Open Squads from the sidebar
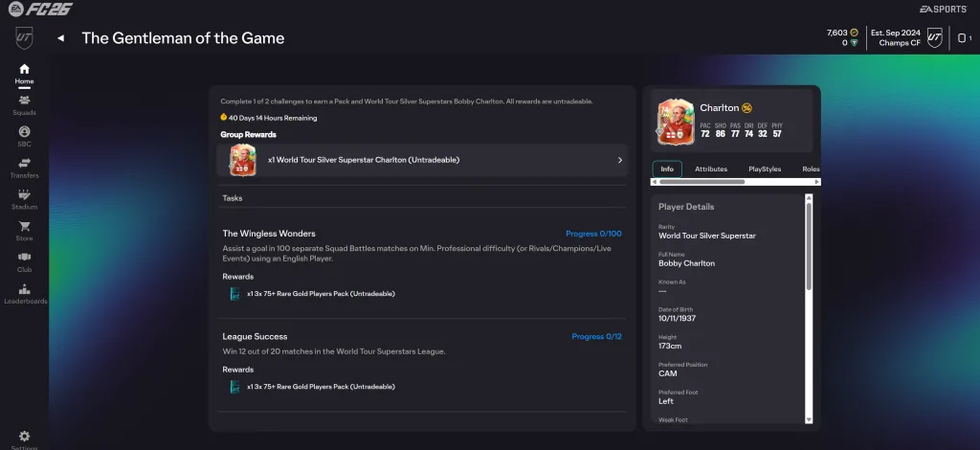The image size is (980, 450). tap(24, 101)
